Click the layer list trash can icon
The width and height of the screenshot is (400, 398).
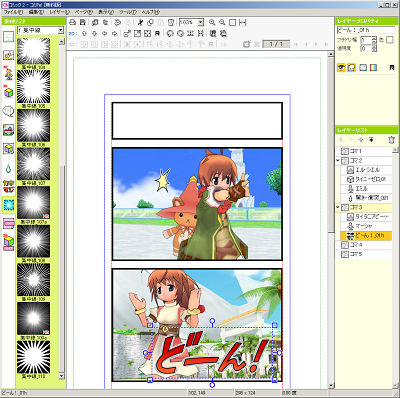point(391,140)
